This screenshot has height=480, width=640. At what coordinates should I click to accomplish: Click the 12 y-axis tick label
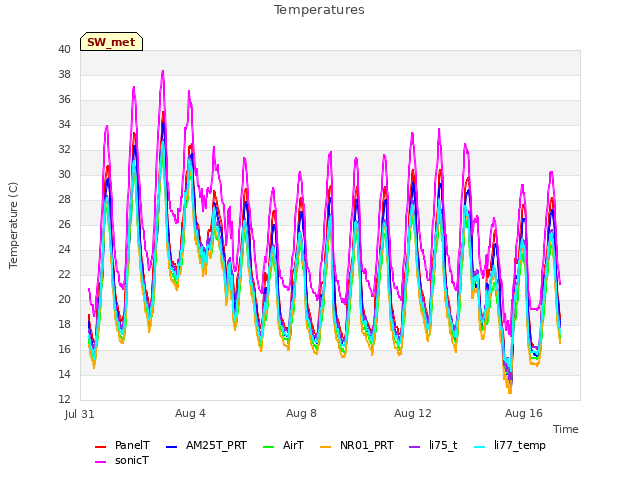tap(64, 399)
